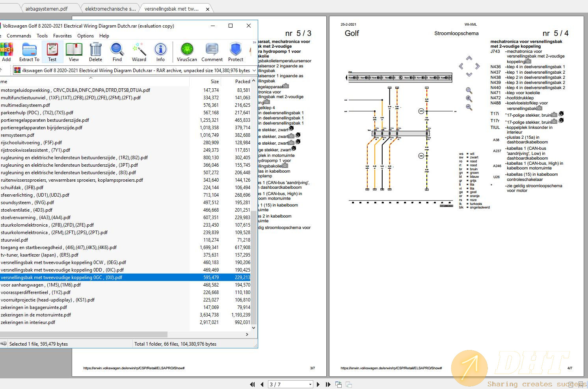Go to the previous PDF page
This screenshot has height=389, width=588.
coord(262,384)
